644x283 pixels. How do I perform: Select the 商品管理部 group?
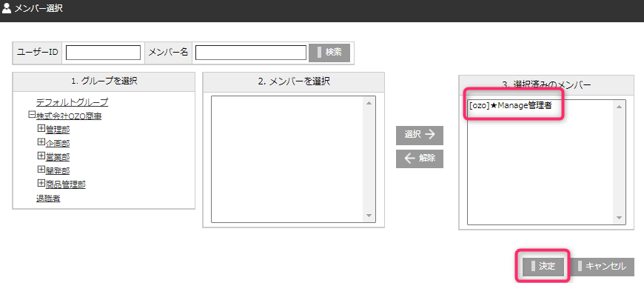coord(65,184)
